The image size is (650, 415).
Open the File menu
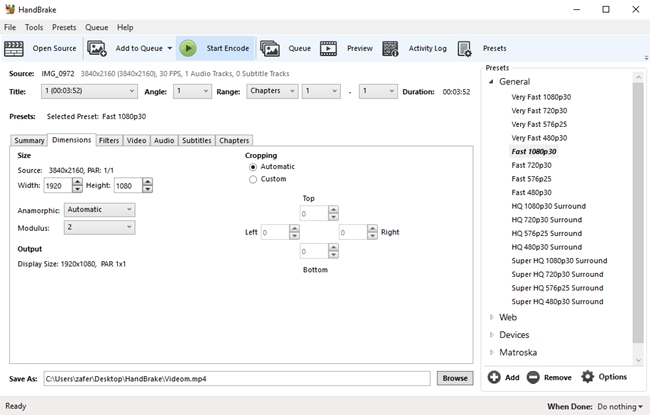pos(10,27)
